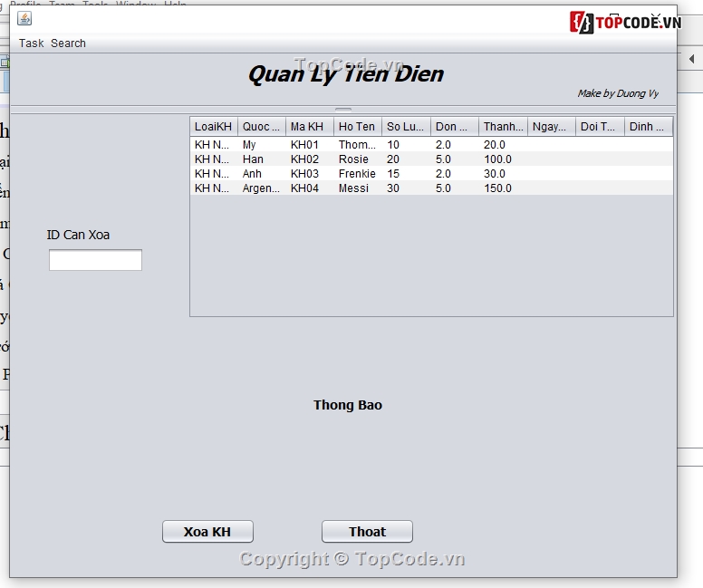
Task: Click the Java icon in title bar
Action: point(24,18)
